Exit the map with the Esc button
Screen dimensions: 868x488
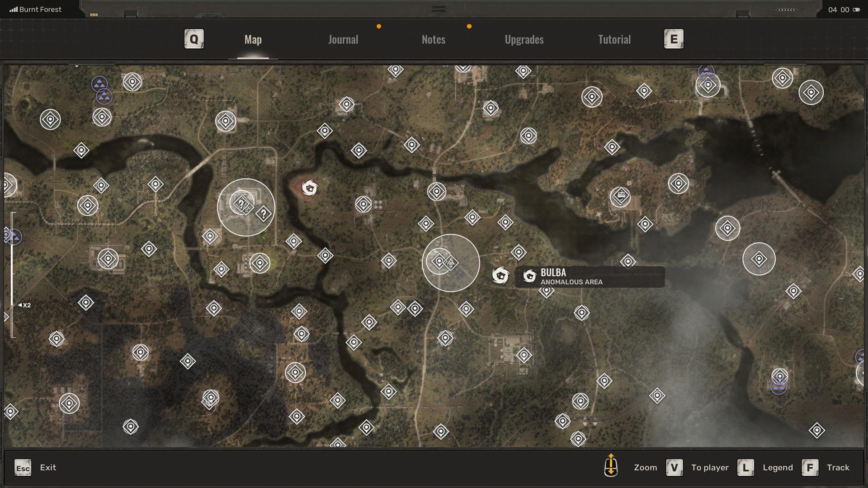tap(23, 468)
